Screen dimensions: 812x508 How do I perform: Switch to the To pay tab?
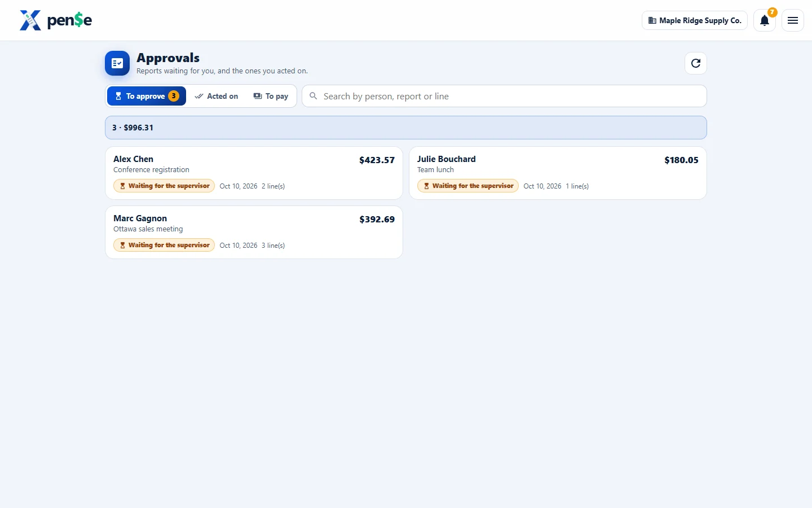[271, 96]
